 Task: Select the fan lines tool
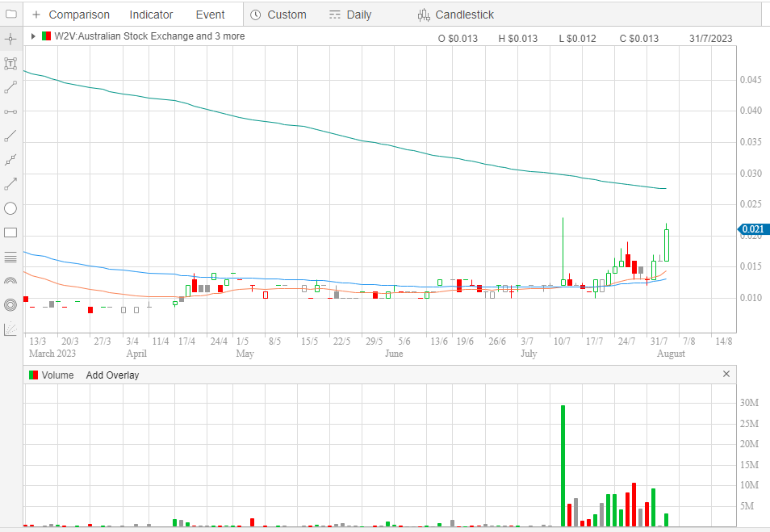10,329
